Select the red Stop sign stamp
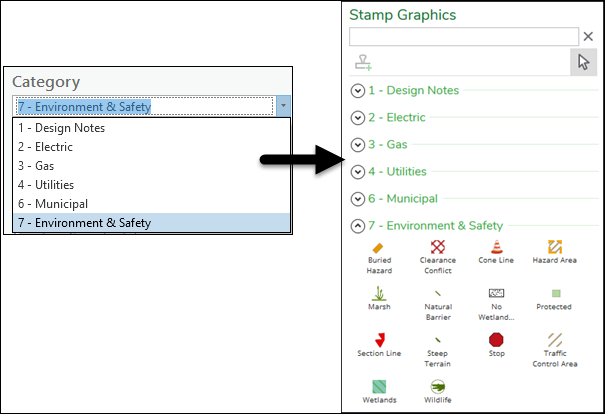Image resolution: width=605 pixels, height=414 pixels. [496, 345]
